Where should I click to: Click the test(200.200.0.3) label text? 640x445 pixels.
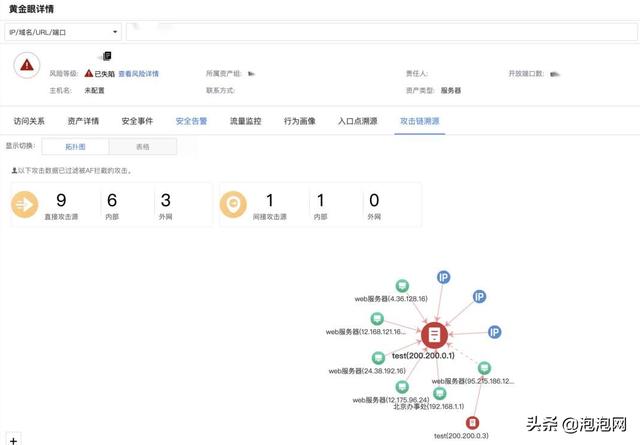(461, 436)
